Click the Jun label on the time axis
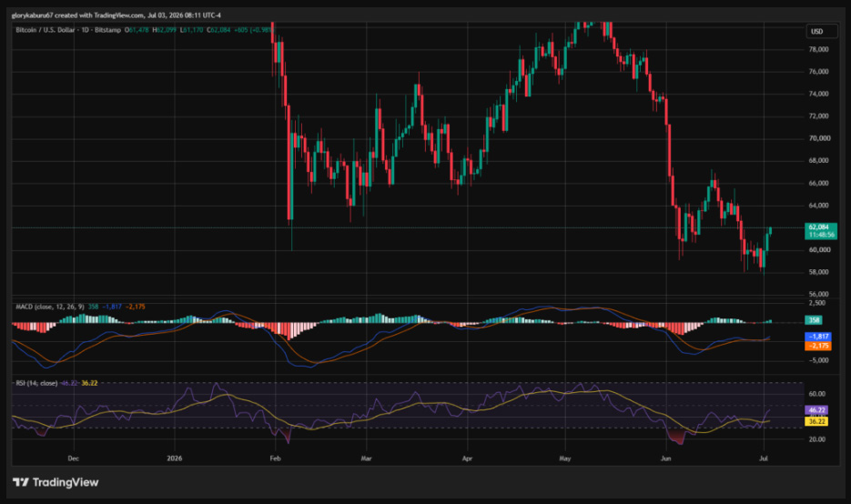 point(666,459)
